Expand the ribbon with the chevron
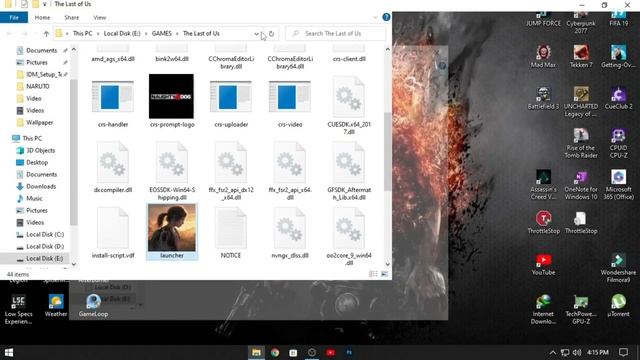 coord(375,17)
